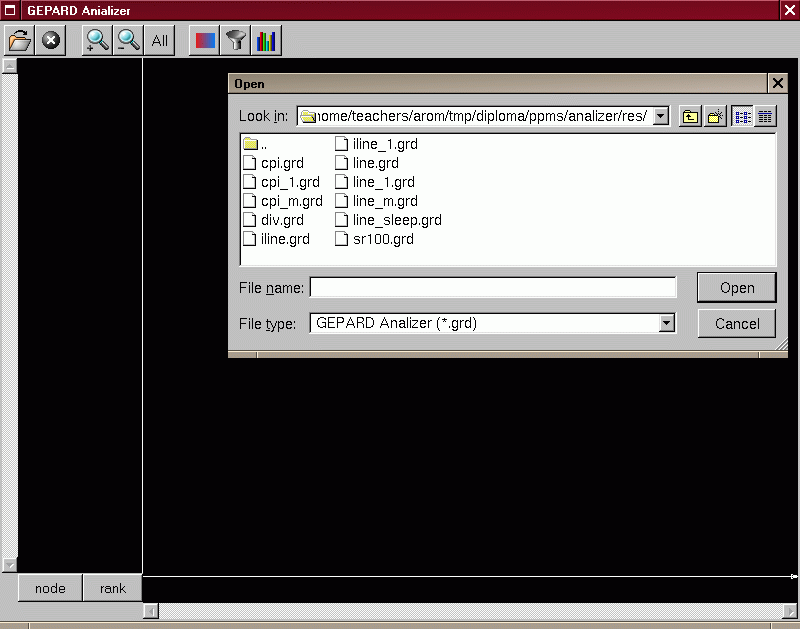
Task: Click the File name input field
Action: pyautogui.click(x=492, y=288)
